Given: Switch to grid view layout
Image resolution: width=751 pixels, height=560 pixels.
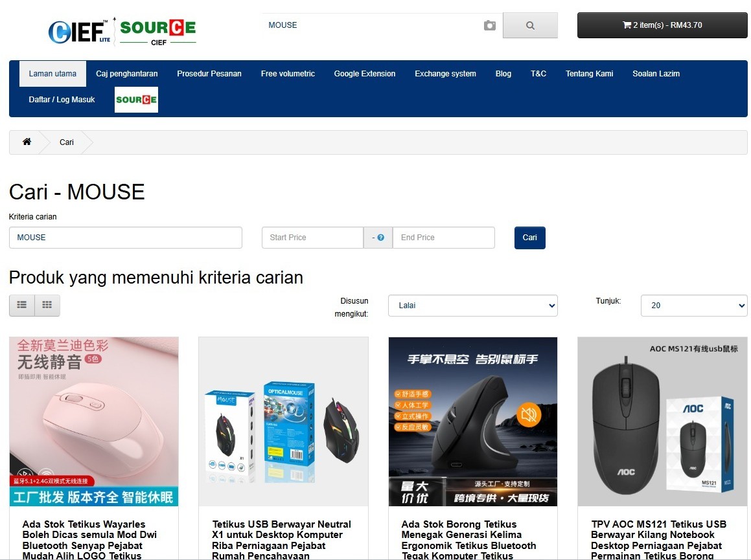Looking at the screenshot, I should click(47, 306).
